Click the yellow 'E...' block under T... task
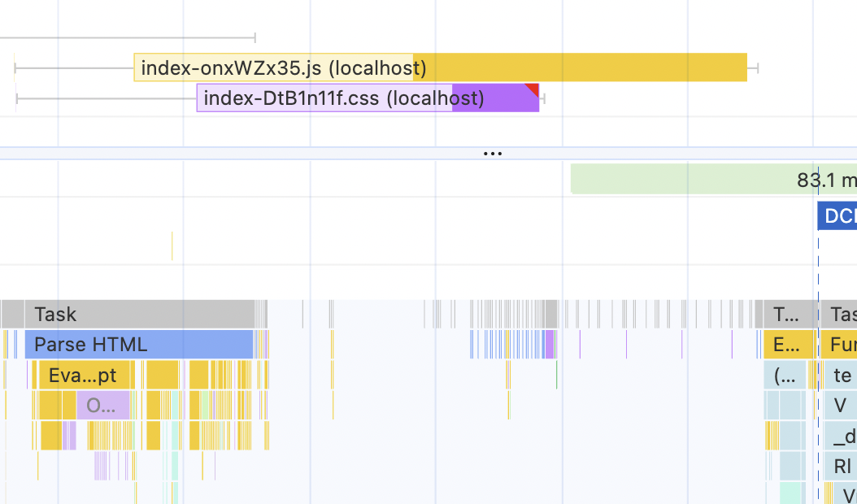This screenshot has width=857, height=504. (x=787, y=345)
